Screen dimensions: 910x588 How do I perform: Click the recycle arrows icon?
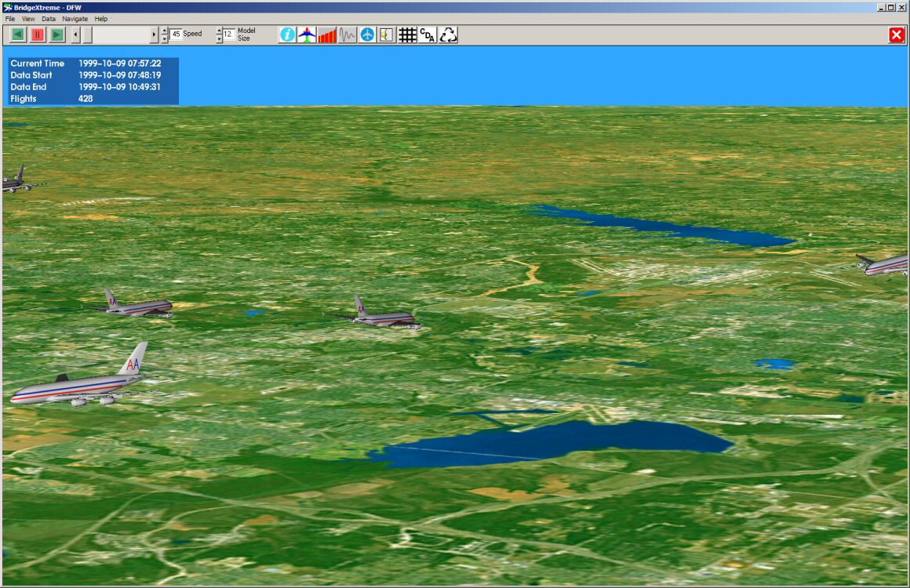[x=448, y=34]
